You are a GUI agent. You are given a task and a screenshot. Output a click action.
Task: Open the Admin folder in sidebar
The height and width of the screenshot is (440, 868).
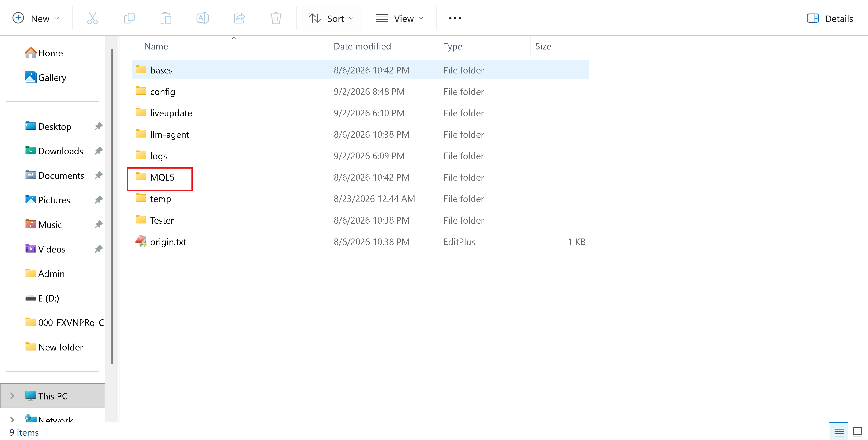(45, 273)
